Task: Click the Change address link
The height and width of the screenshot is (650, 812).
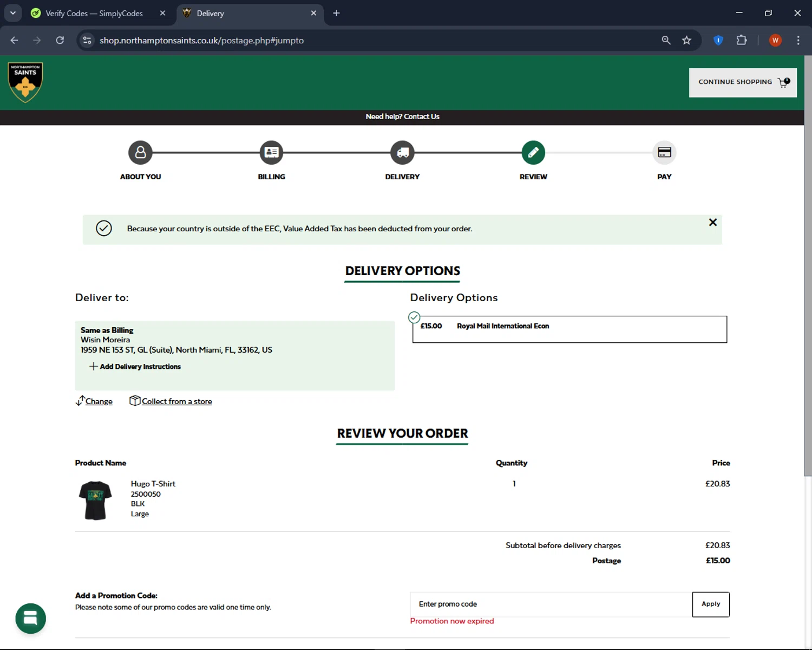Action: tap(94, 401)
